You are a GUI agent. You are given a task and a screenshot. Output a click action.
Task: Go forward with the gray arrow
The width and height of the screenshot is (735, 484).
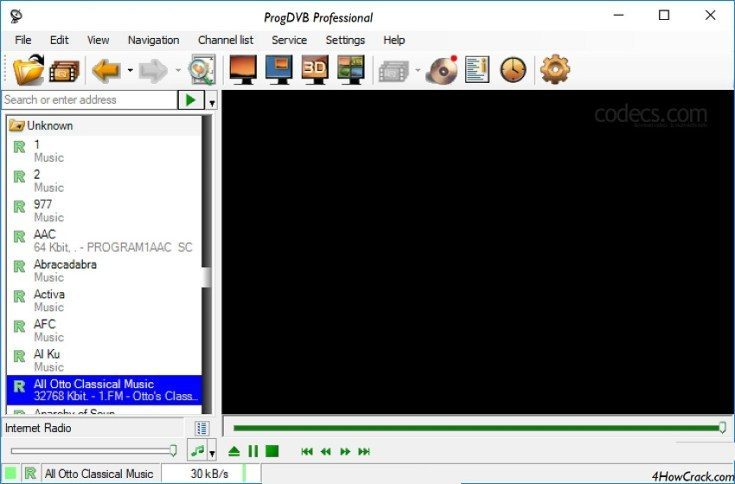(154, 71)
